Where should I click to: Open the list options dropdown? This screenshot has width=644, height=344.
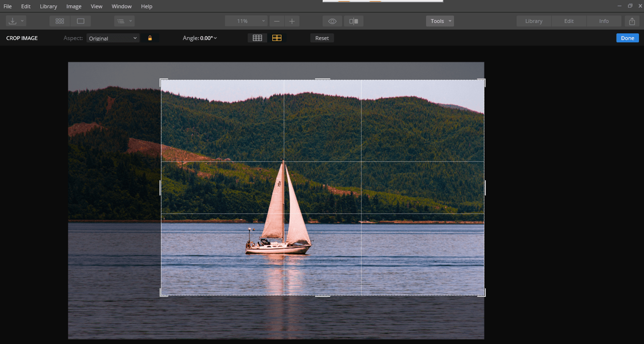click(x=125, y=21)
